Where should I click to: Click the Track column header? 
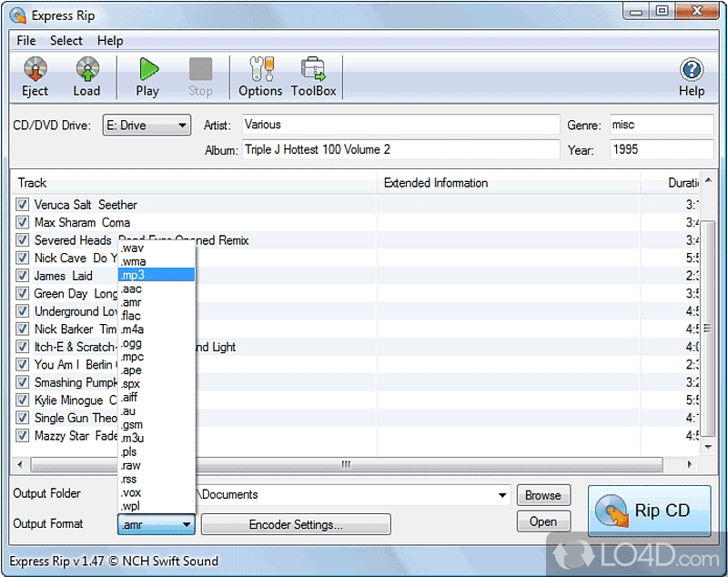tap(194, 183)
